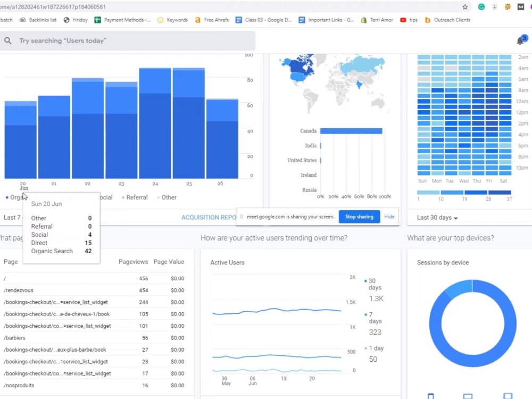
Task: Open the Terri Amor bookmark
Action: point(377,20)
